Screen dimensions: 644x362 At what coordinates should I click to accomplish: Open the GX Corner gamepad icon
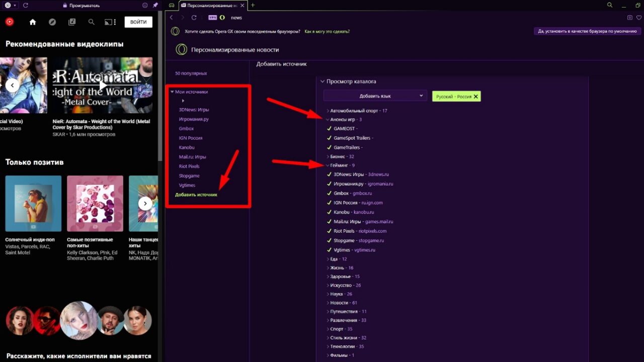pos(172,5)
